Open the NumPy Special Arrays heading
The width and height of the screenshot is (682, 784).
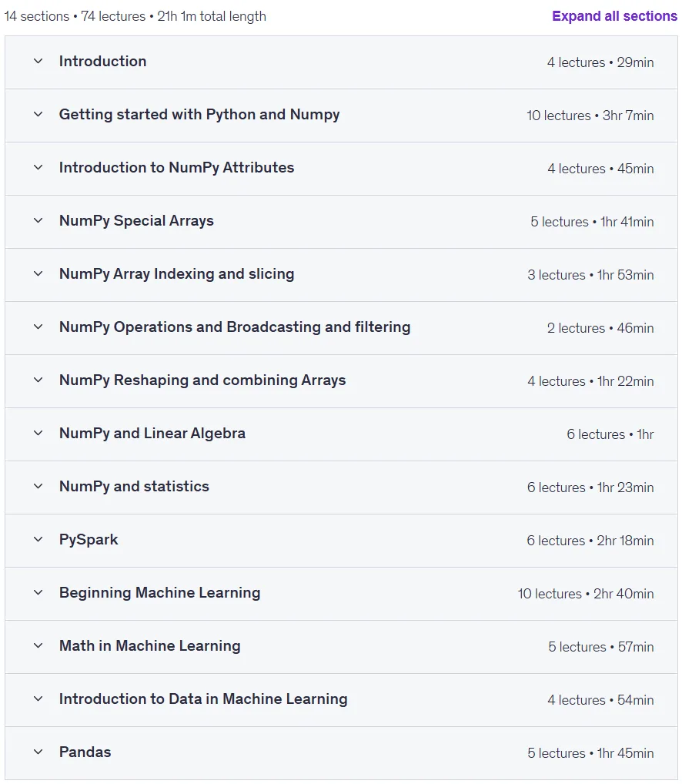pos(136,221)
